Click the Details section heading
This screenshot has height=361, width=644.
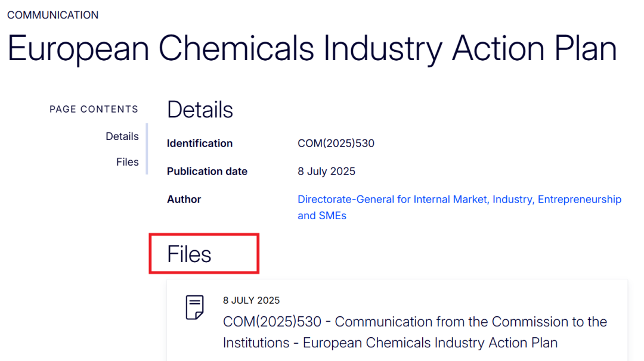tap(200, 110)
